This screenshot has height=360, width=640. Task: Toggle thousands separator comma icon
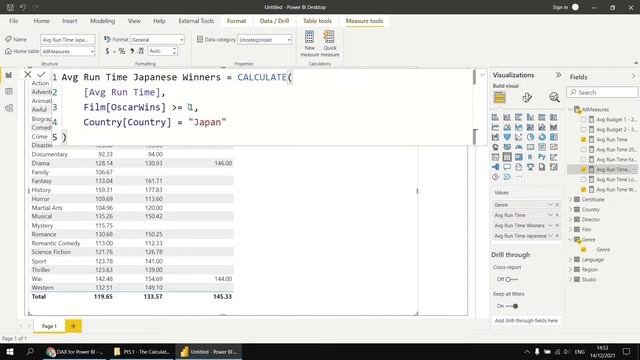click(132, 51)
